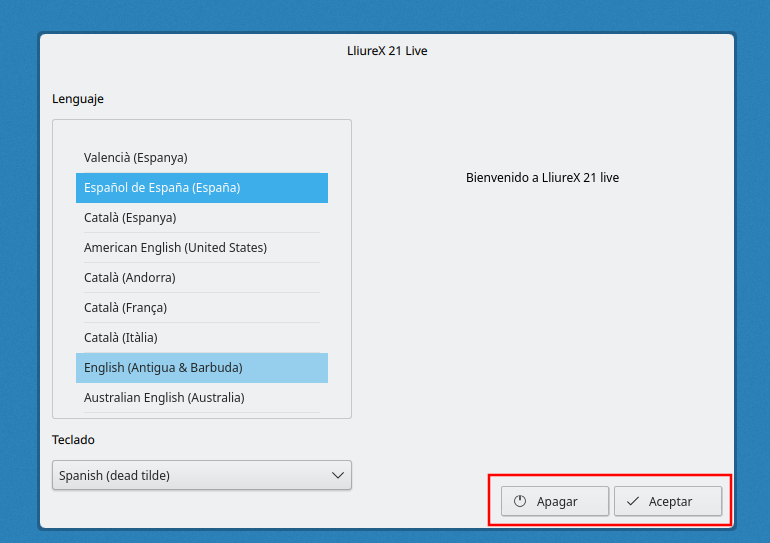770x543 pixels.
Task: Select Català (Andorra) language entry
Action: click(x=130, y=277)
